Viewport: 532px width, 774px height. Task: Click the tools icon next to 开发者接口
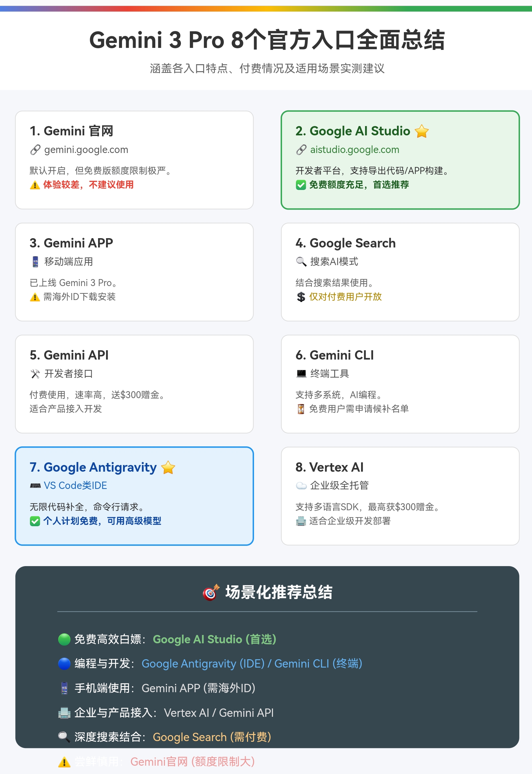pyautogui.click(x=35, y=374)
